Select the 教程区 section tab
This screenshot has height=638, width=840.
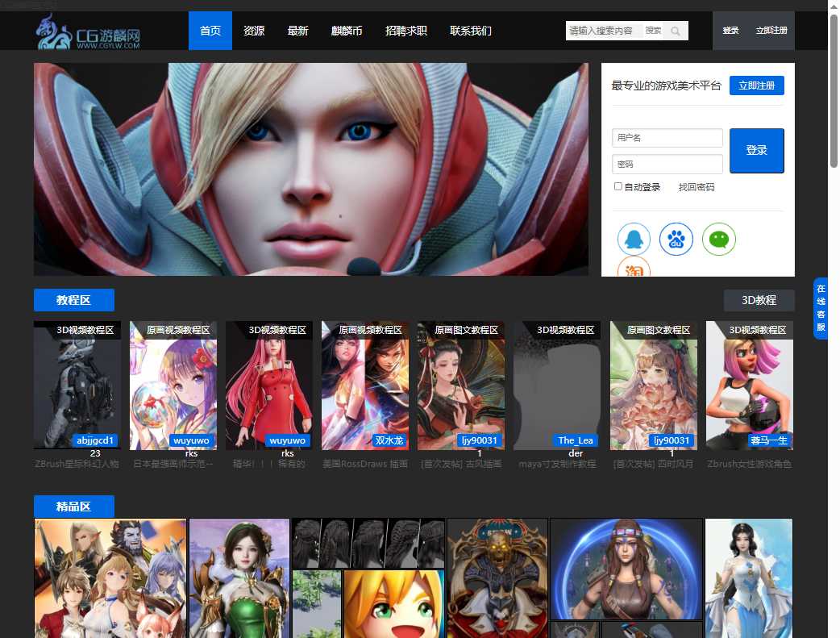click(x=74, y=300)
